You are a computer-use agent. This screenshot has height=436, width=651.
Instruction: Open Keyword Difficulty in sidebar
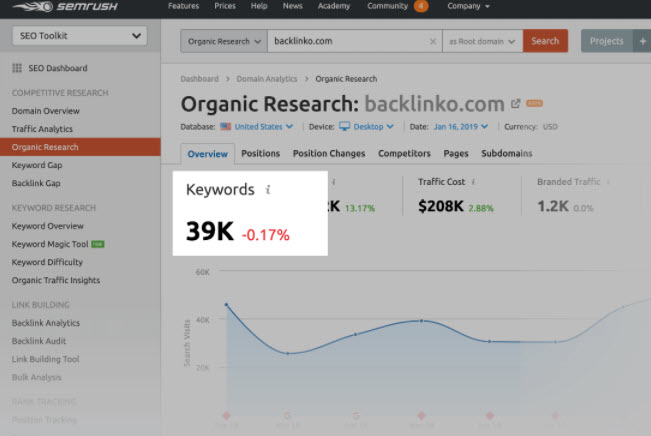pyautogui.click(x=47, y=262)
